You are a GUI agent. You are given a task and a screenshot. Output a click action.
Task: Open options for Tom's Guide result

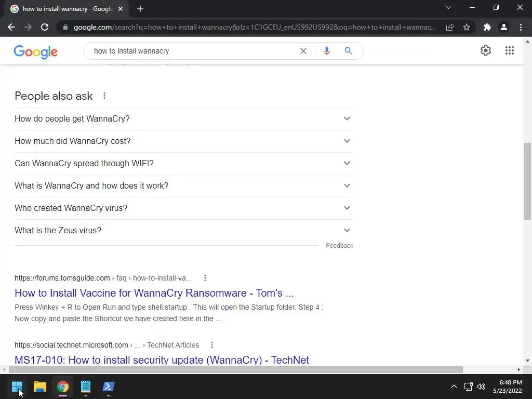click(x=205, y=278)
